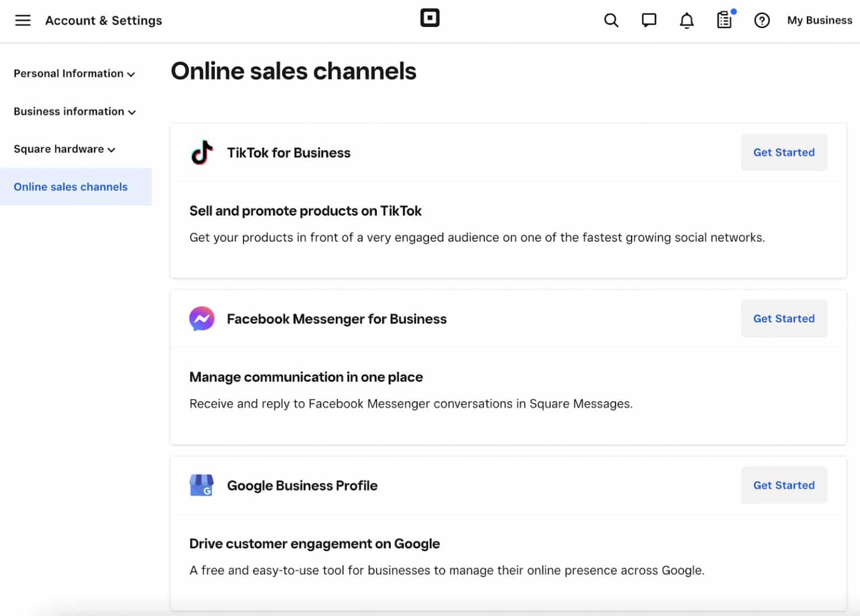Get Started with Google Business Profile
This screenshot has width=860, height=616.
(784, 485)
